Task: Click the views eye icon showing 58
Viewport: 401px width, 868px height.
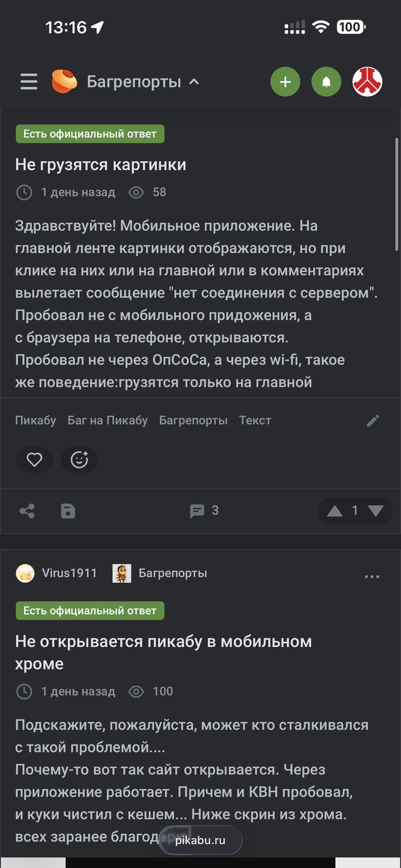Action: click(x=136, y=192)
